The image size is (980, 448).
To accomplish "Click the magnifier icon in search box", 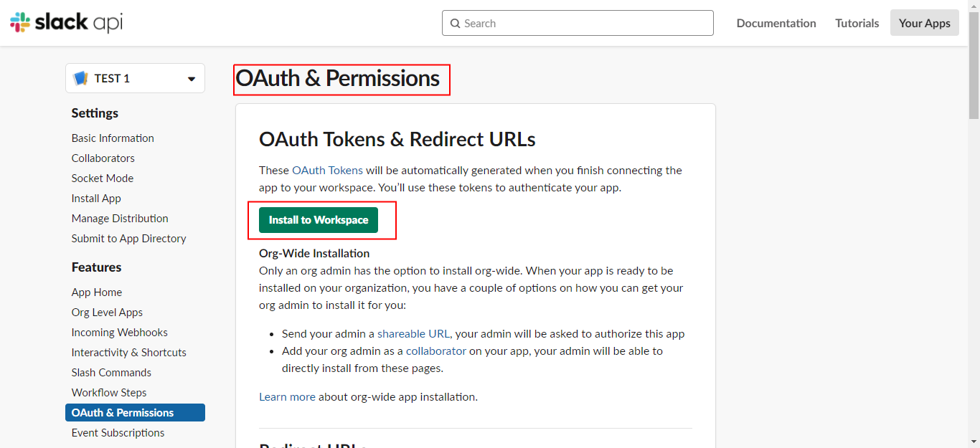I will [x=455, y=23].
